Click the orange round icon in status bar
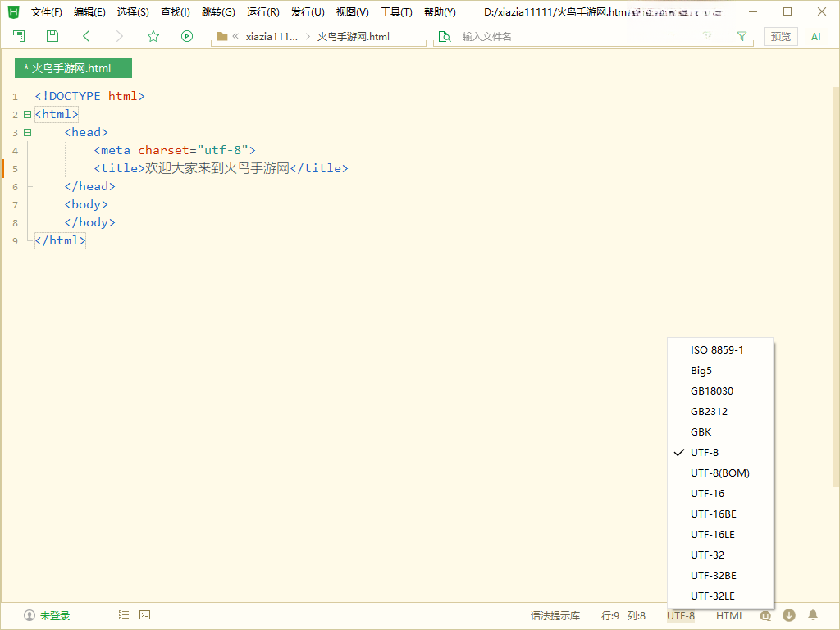This screenshot has height=630, width=840. point(765,615)
